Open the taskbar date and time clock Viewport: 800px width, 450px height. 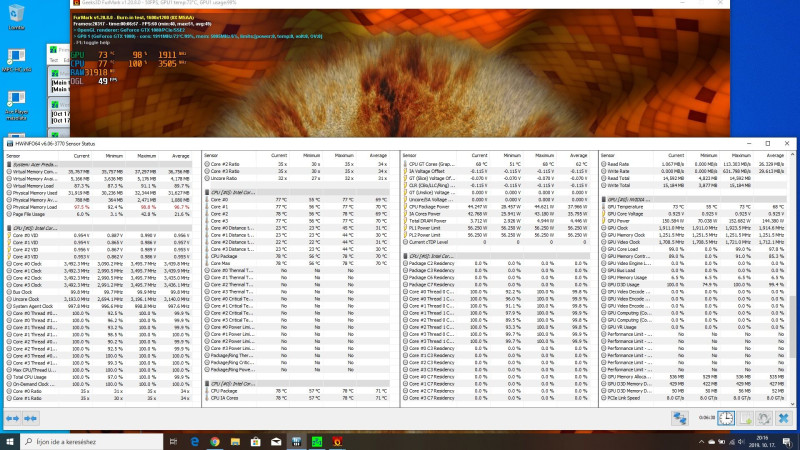tap(762, 442)
